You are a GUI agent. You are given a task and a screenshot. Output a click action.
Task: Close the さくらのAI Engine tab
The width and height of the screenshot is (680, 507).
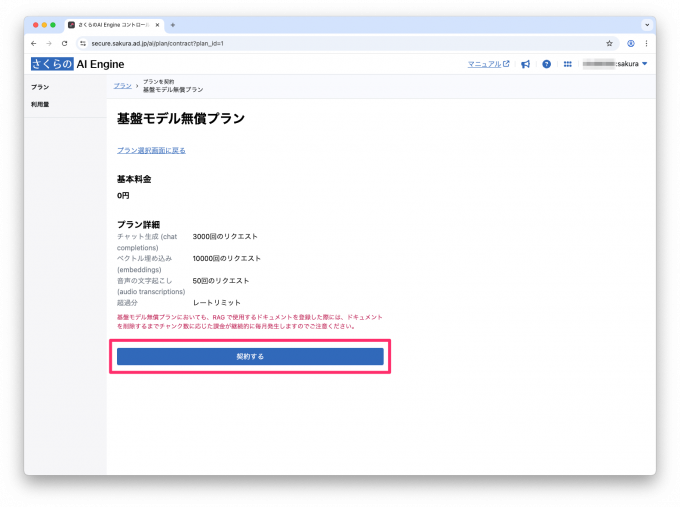tap(157, 25)
